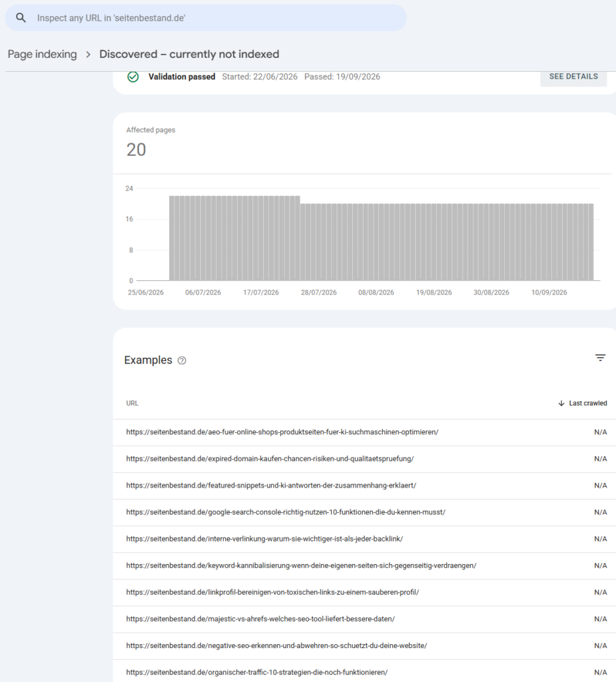Sort by Last crawled column arrow
Screen dimensions: 616x682
[x=561, y=403]
